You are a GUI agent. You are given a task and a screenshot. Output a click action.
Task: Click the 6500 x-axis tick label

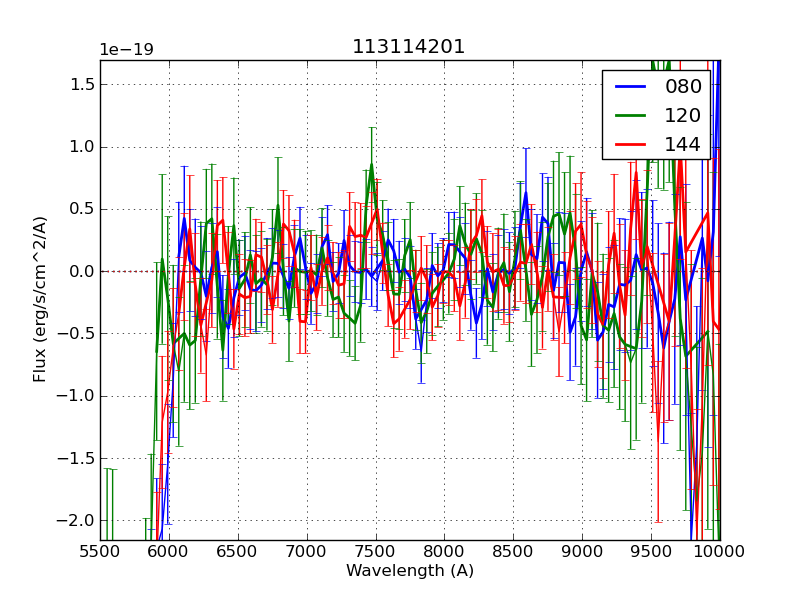click(237, 552)
